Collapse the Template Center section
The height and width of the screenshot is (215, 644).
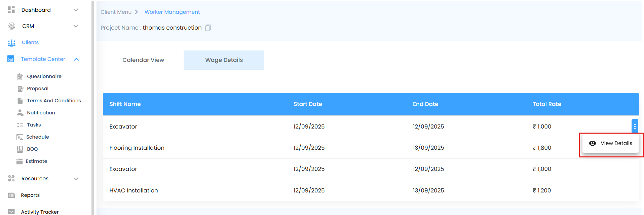(76, 59)
